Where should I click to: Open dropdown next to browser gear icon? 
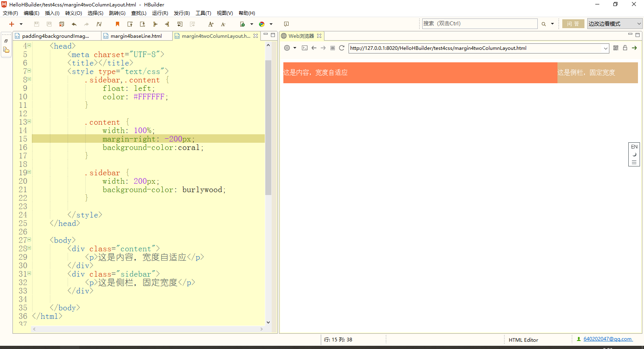(295, 48)
